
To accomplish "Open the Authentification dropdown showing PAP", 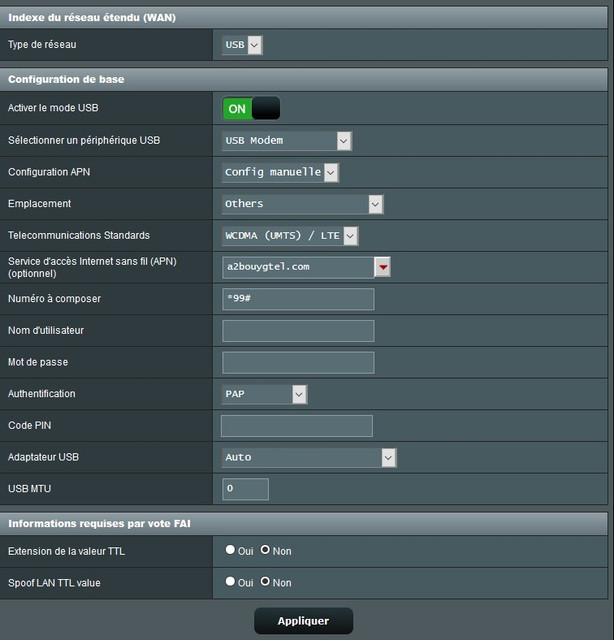I will 264,394.
